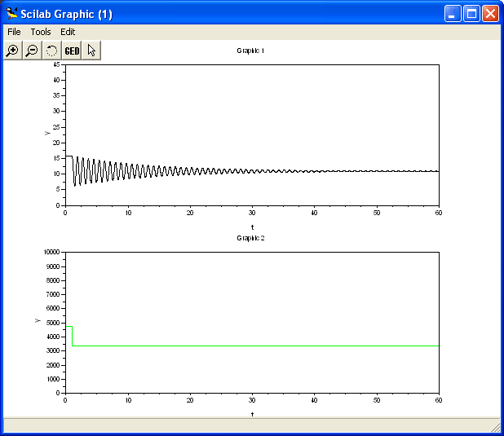504x436 pixels.
Task: Open the GED graphic editor
Action: click(72, 51)
